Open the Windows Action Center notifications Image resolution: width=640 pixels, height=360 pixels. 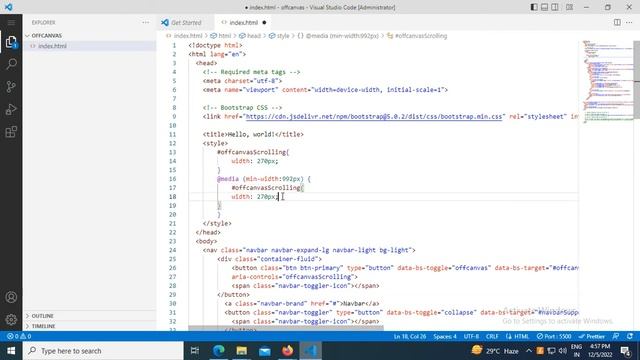pos(626,351)
